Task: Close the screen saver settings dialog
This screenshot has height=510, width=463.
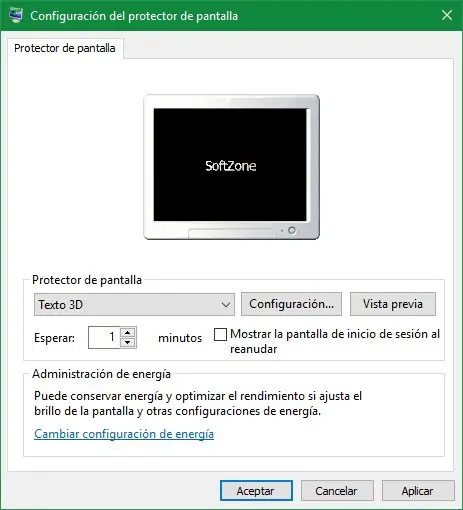Action: click(x=447, y=15)
